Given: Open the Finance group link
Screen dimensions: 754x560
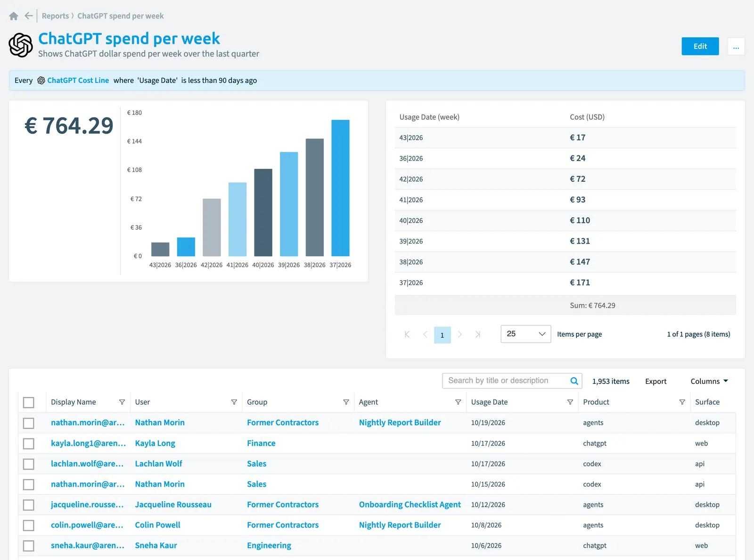Looking at the screenshot, I should click(x=261, y=443).
